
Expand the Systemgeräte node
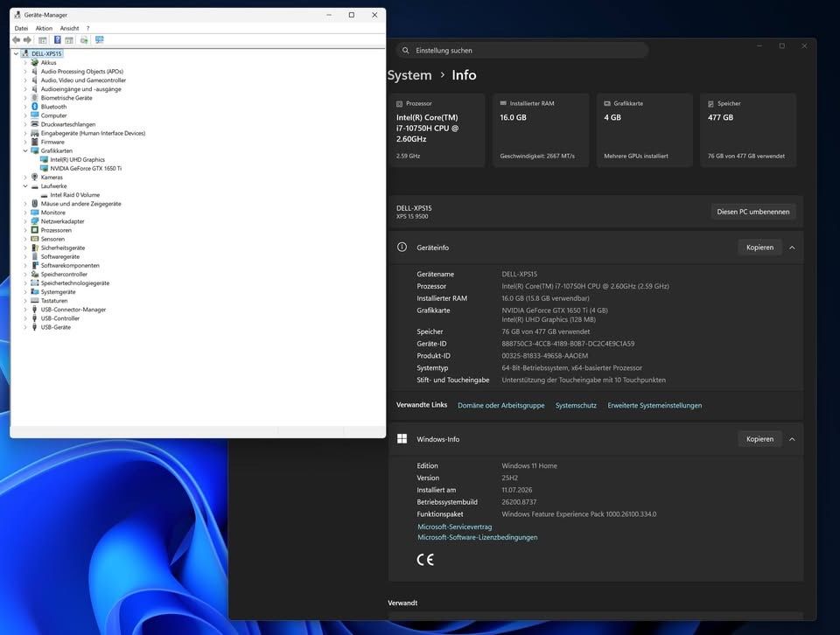click(25, 292)
